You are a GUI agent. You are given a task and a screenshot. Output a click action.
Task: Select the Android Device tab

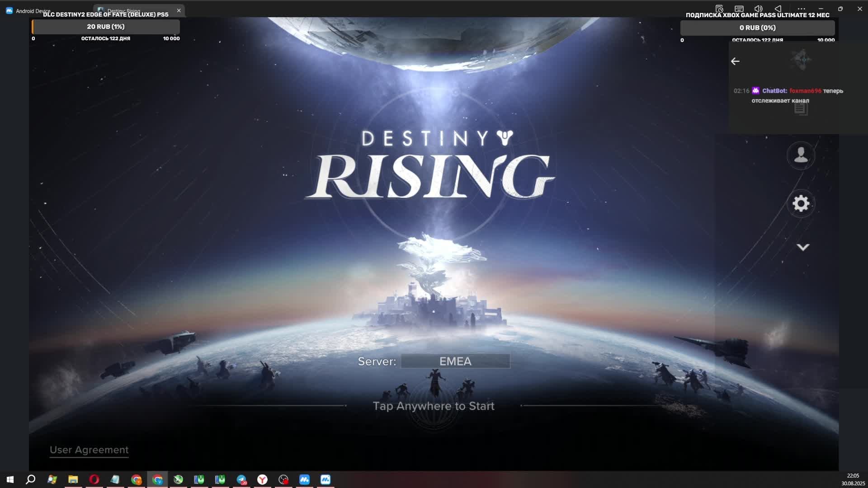[32, 11]
